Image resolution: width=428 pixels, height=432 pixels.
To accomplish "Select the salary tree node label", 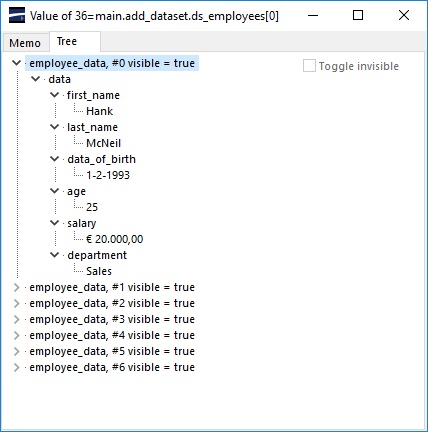I will pyautogui.click(x=82, y=223).
